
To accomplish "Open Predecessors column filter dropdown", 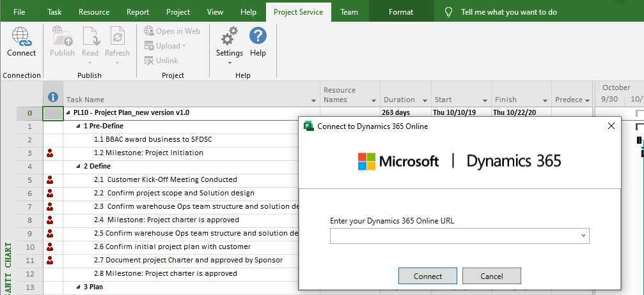I will point(587,100).
